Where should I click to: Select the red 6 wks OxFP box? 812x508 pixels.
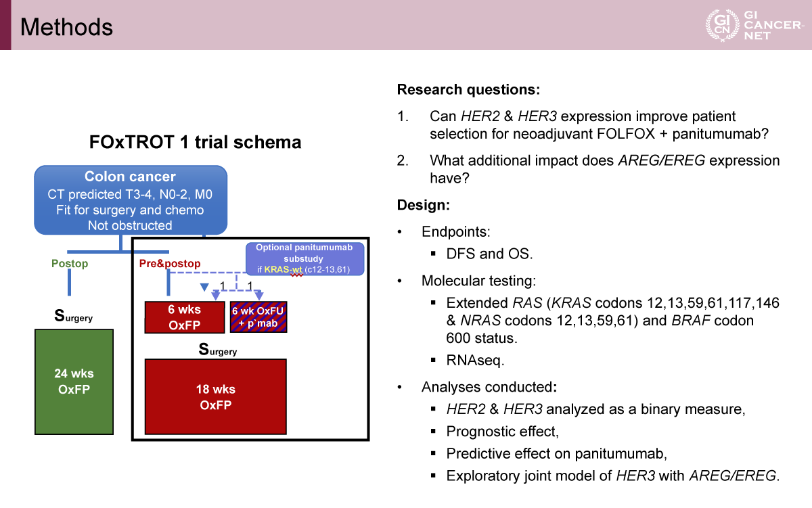coord(184,317)
